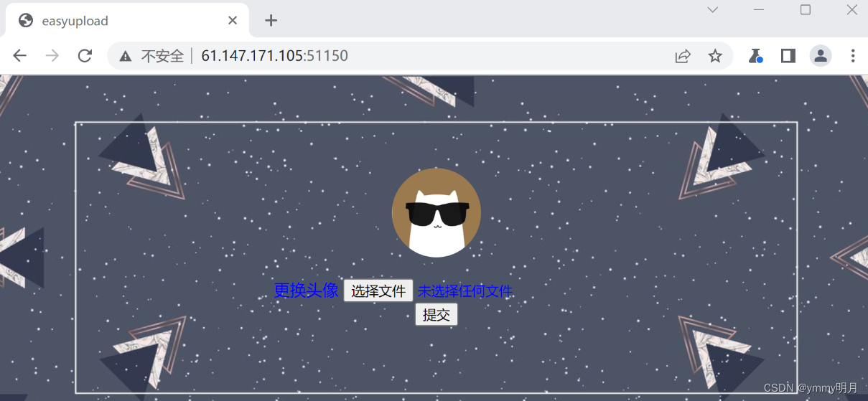The image size is (868, 401).
Task: Close the easyupload tab
Action: click(233, 21)
